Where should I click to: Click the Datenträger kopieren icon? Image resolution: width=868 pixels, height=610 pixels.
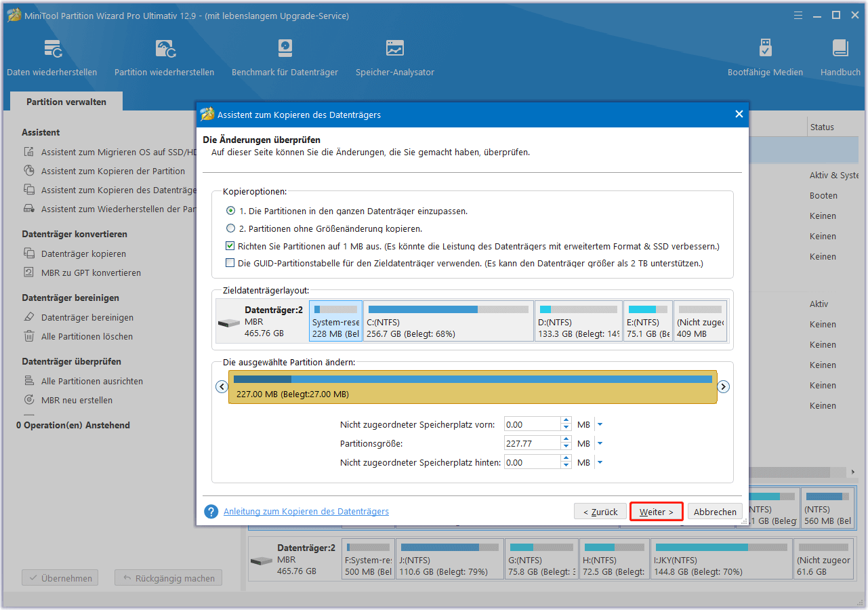point(29,253)
